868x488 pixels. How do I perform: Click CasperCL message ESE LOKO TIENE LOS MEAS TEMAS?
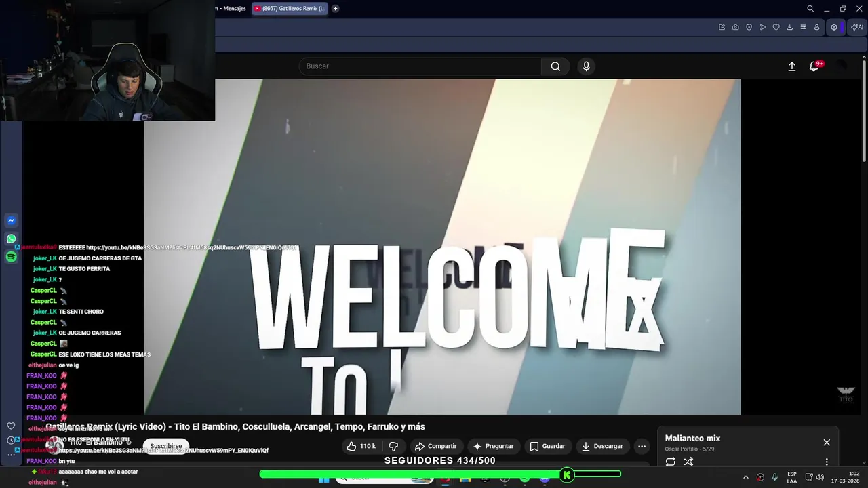coord(104,354)
